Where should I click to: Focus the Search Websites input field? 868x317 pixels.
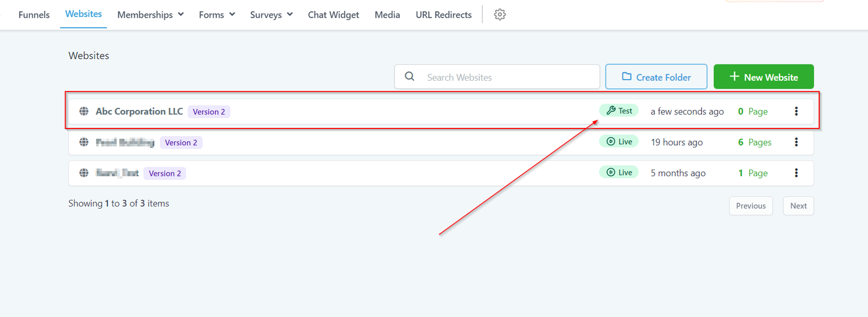coord(507,77)
